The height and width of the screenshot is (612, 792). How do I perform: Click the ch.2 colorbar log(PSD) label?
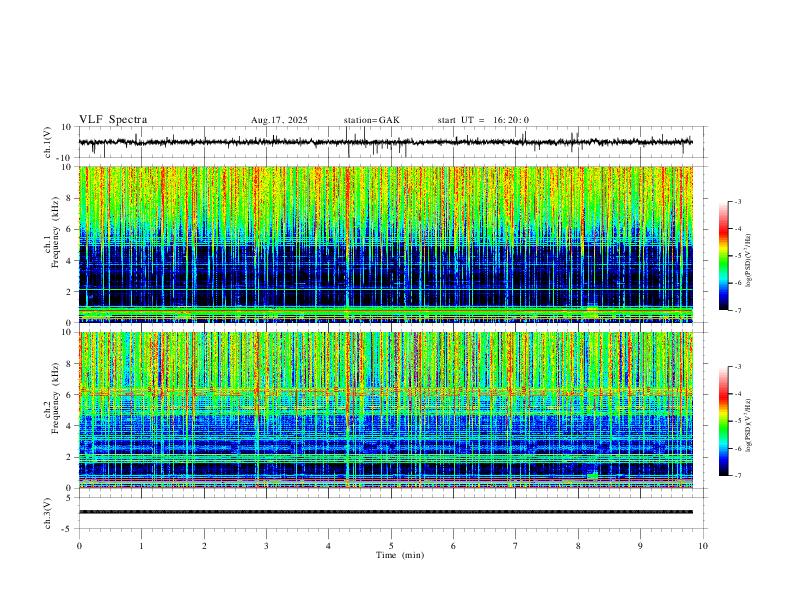[x=749, y=426]
